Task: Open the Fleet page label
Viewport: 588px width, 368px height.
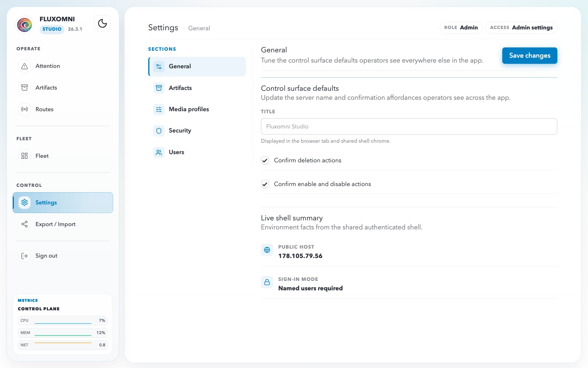Action: tap(42, 156)
